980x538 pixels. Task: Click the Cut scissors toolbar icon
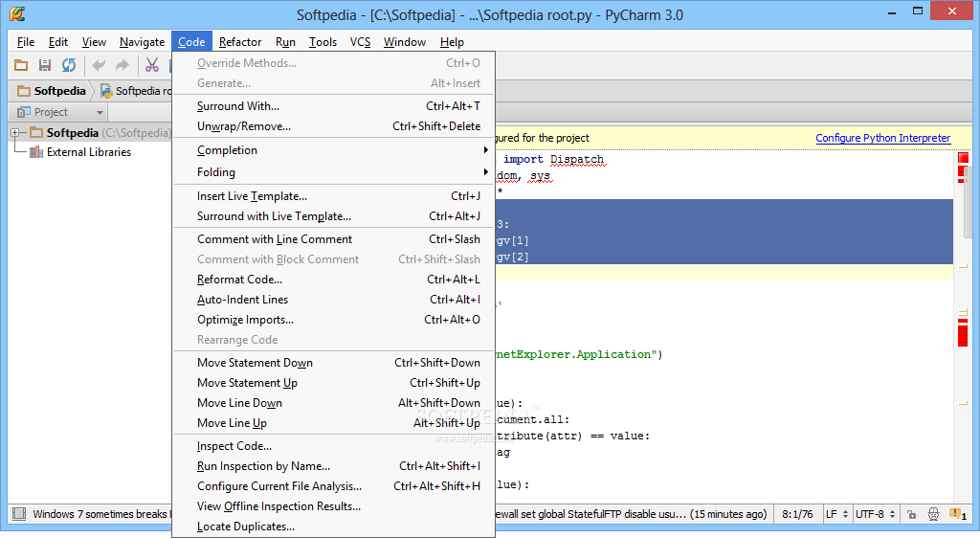tap(152, 65)
